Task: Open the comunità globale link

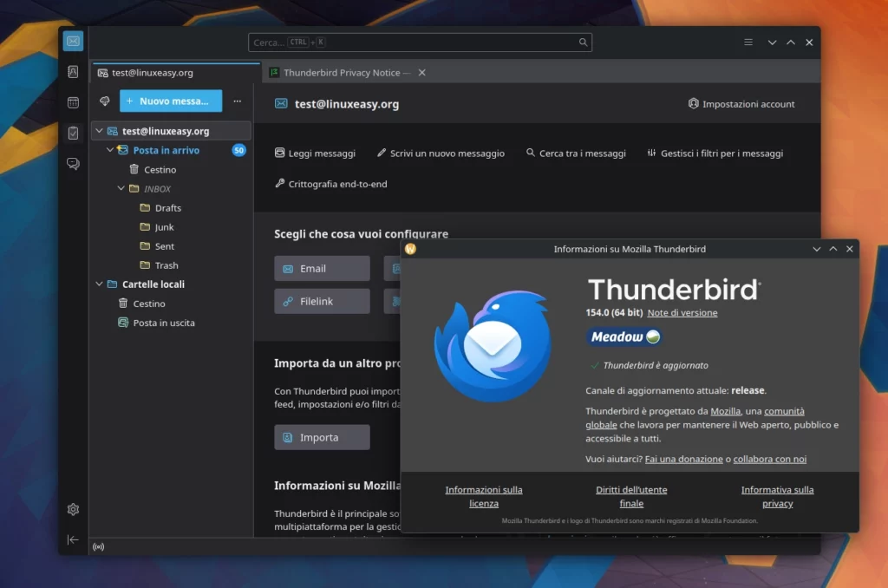Action: pyautogui.click(x=784, y=411)
